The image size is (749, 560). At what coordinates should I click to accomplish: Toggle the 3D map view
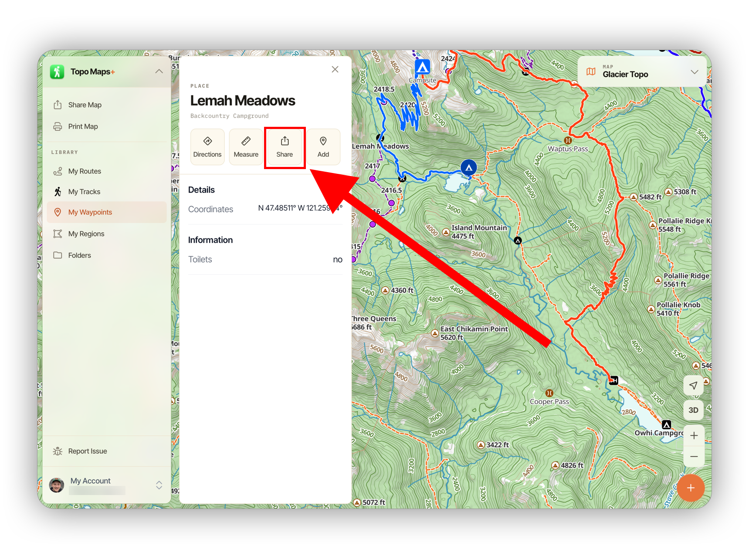click(x=694, y=410)
